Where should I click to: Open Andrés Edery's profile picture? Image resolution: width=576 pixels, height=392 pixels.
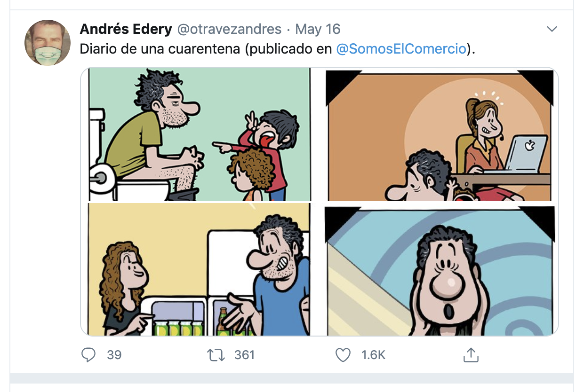(x=47, y=43)
